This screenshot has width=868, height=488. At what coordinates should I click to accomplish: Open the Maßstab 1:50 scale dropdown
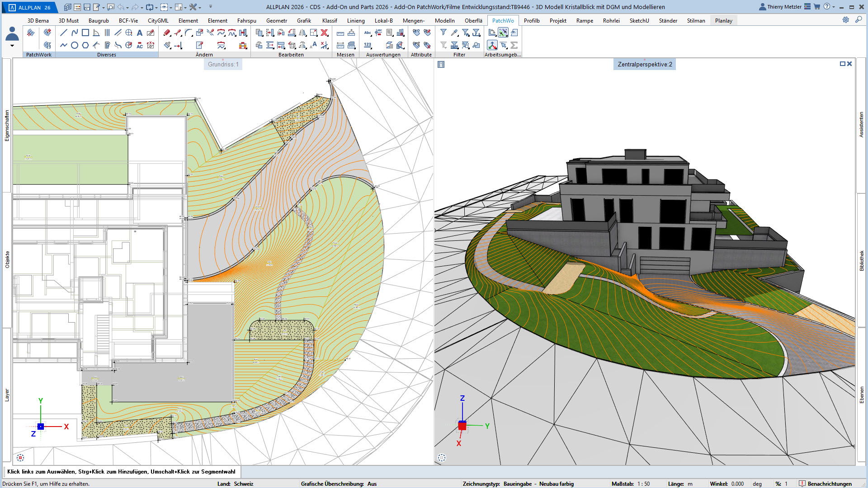tap(643, 483)
